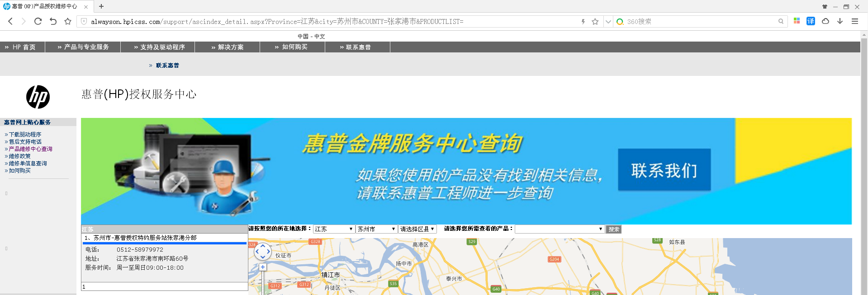This screenshot has width=868, height=295.
Task: Zoom in the map with plus button
Action: [263, 267]
